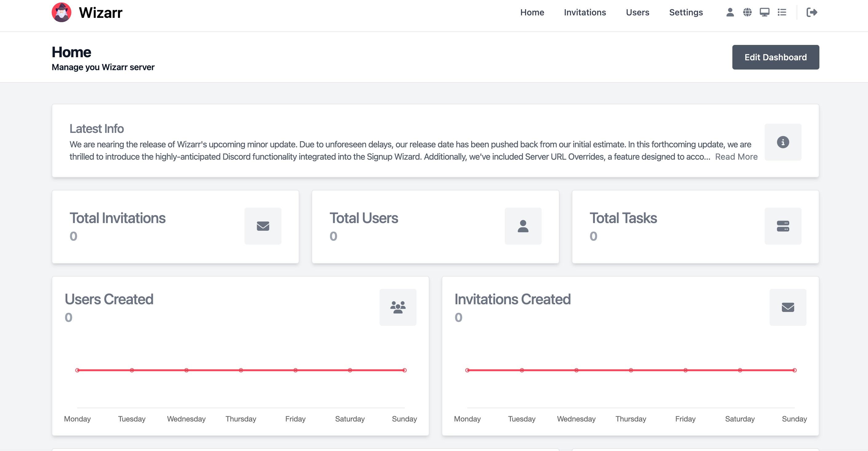Follow the Read More link
The height and width of the screenshot is (451, 868).
click(x=736, y=157)
